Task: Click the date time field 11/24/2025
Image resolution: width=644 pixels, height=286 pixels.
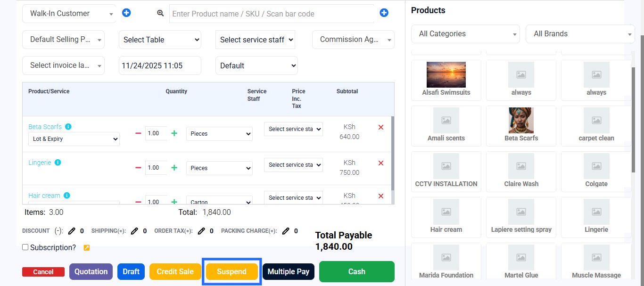Action: (160, 65)
